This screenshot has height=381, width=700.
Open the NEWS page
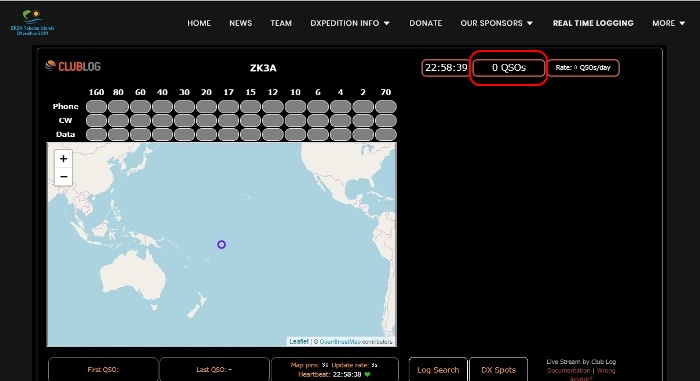point(241,23)
